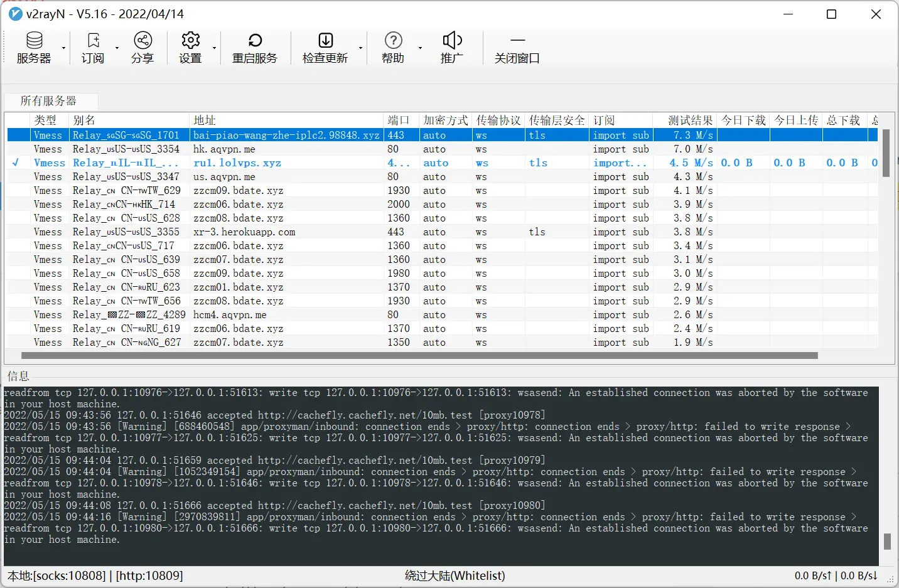The height and width of the screenshot is (588, 899).
Task: Click the 信息 log panel label
Action: point(18,376)
